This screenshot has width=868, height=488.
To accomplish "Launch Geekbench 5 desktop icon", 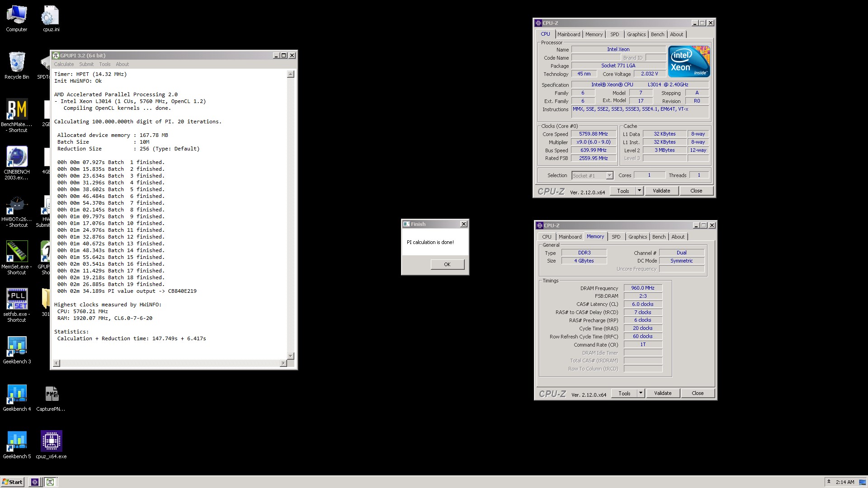I will tap(17, 445).
